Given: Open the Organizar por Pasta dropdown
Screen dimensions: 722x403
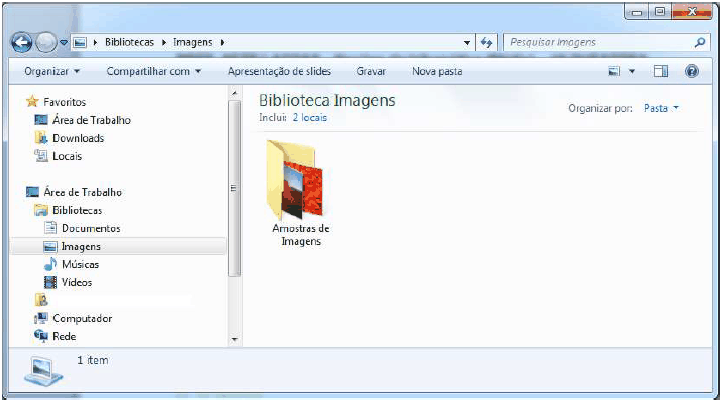Looking at the screenshot, I should click(661, 108).
